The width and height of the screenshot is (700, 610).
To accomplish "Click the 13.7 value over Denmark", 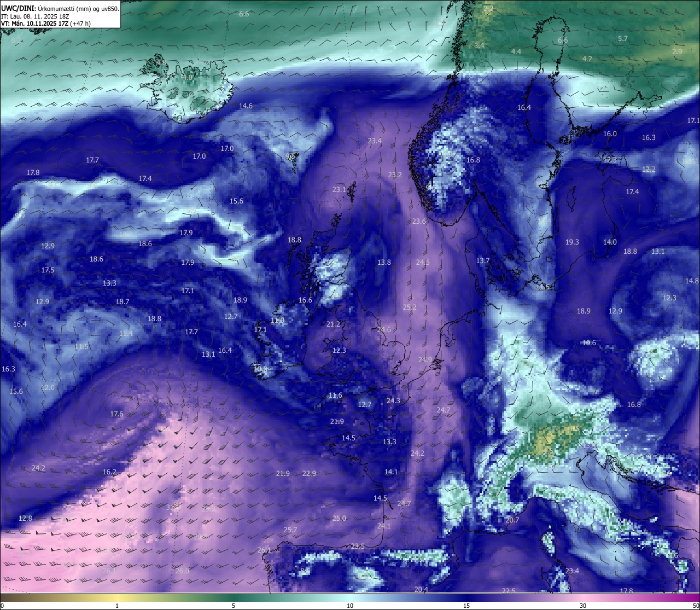I will (x=482, y=260).
